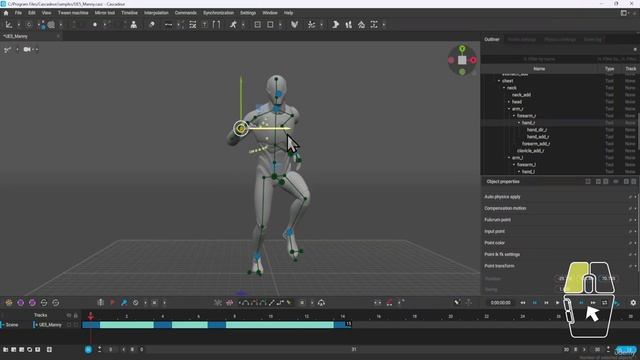Collapse the hand_r node in Outliner
Screen dimensions: 640x360
tap(519, 123)
